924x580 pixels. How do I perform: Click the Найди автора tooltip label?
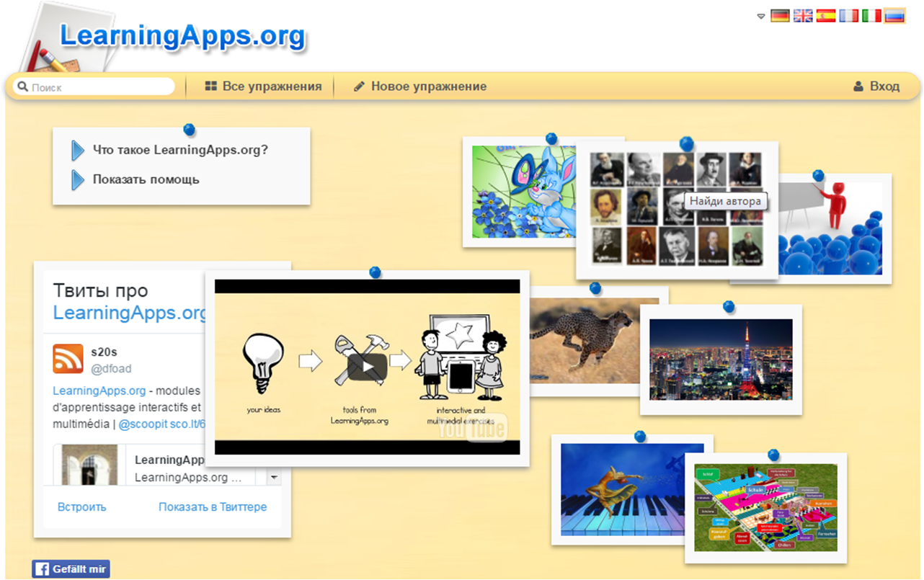(x=725, y=201)
